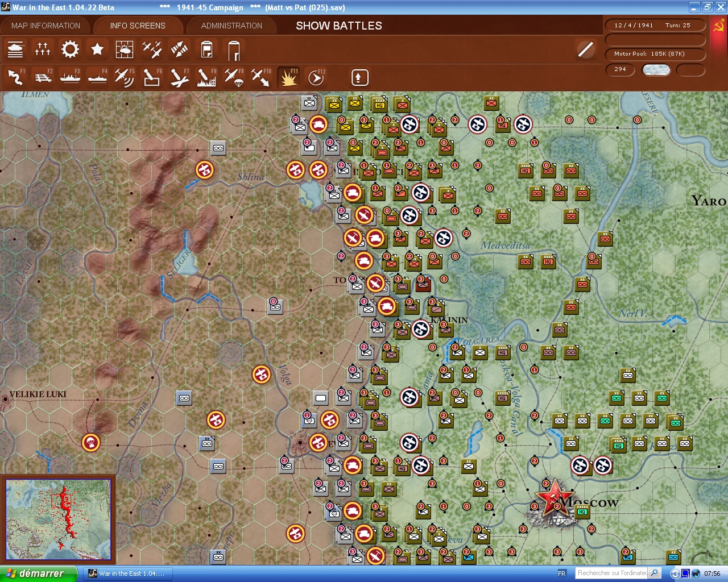728x582 pixels.
Task: Click the F12 end turn icon
Action: click(316, 77)
